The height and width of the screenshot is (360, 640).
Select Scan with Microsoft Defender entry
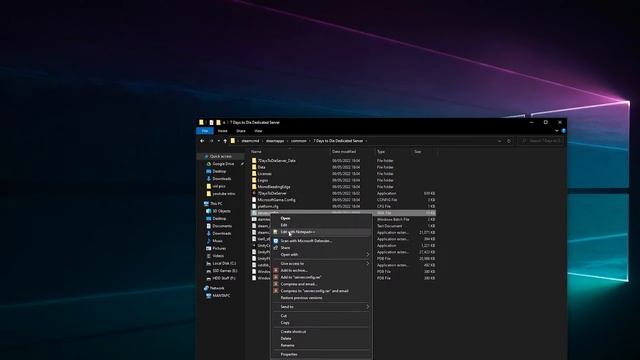(322, 241)
